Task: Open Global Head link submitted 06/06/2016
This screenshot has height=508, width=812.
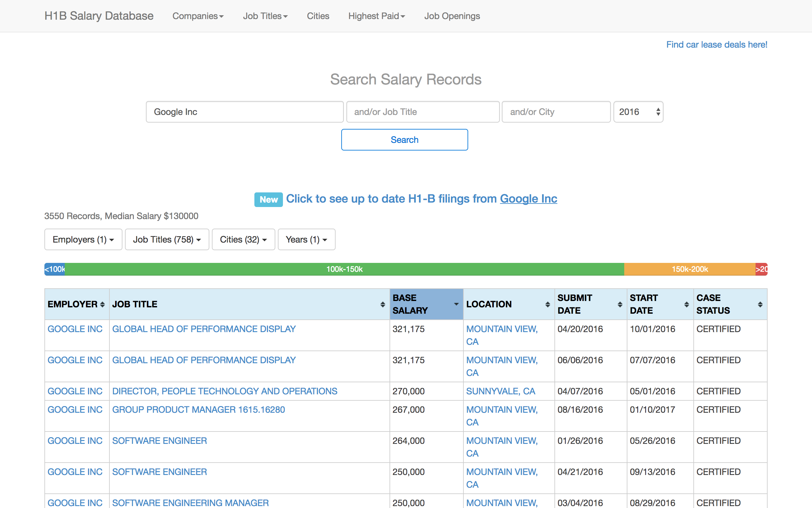Action: tap(204, 360)
